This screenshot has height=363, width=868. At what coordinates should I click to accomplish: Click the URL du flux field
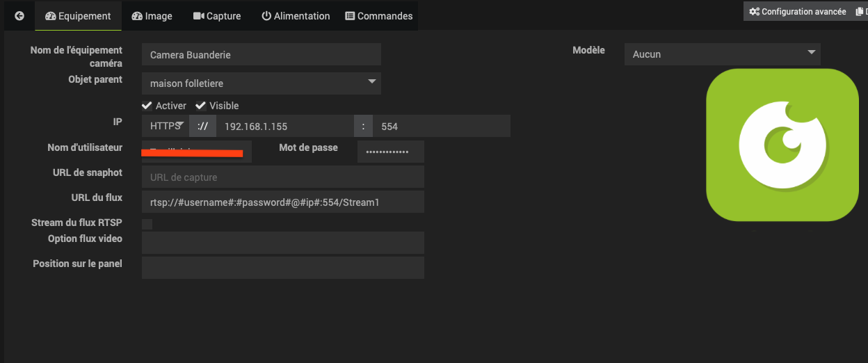(283, 202)
